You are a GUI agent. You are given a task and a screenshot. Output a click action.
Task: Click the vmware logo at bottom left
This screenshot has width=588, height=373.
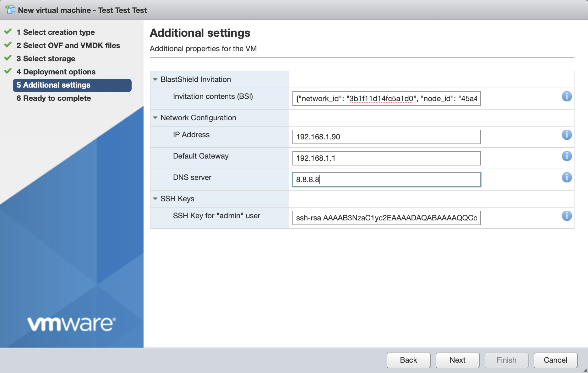point(71,323)
